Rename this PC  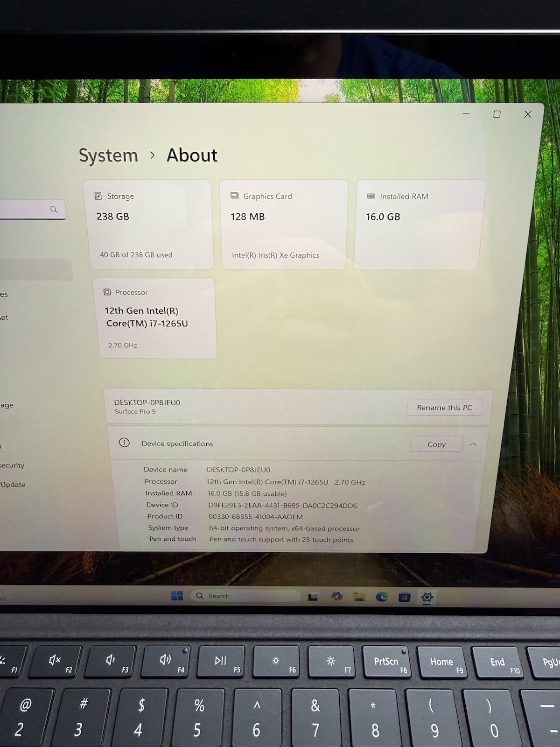[x=444, y=408]
